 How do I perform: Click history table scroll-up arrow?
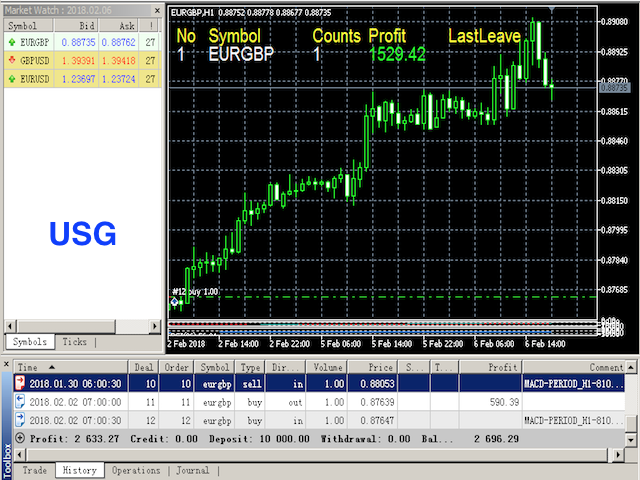coord(631,367)
